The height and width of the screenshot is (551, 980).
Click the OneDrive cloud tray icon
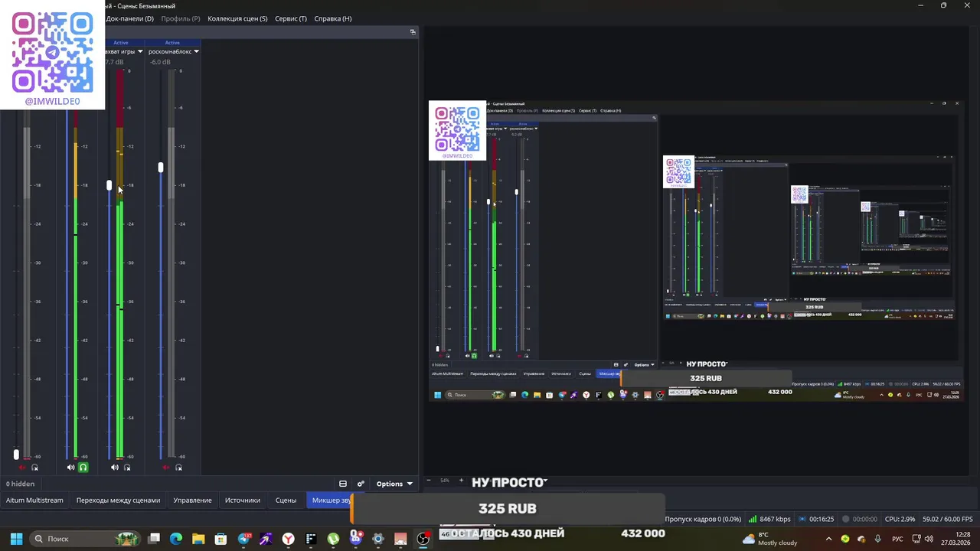click(x=861, y=539)
